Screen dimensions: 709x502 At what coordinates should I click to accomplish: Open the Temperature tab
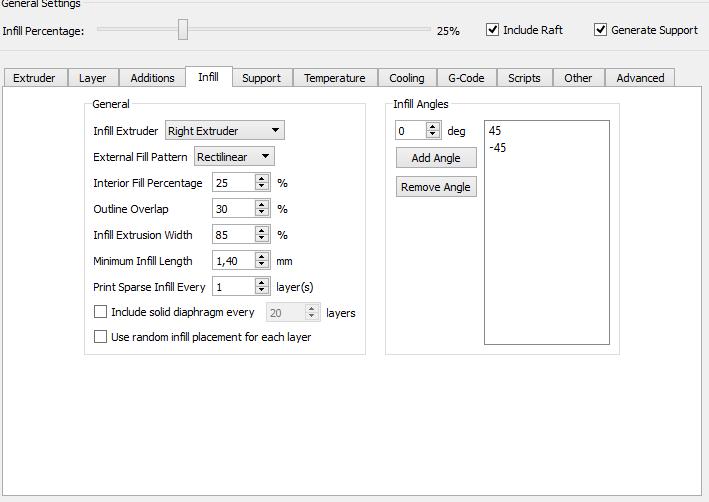tap(334, 78)
